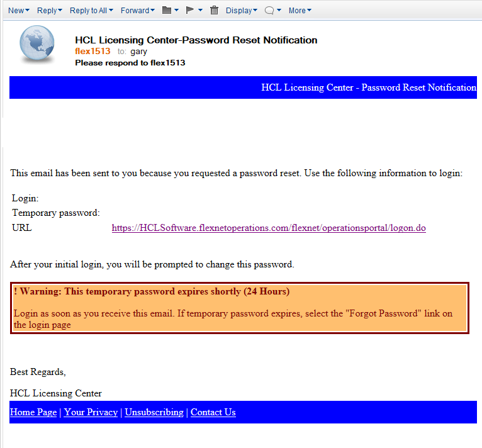Screen dimensions: 482x448
Task: Click 'Please respond to flex1513' text
Action: (130, 63)
